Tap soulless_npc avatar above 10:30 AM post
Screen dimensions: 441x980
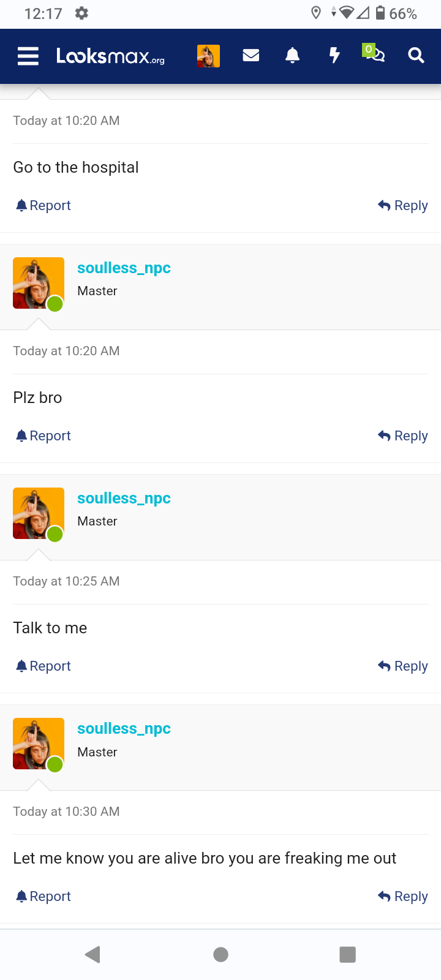pyautogui.click(x=39, y=744)
